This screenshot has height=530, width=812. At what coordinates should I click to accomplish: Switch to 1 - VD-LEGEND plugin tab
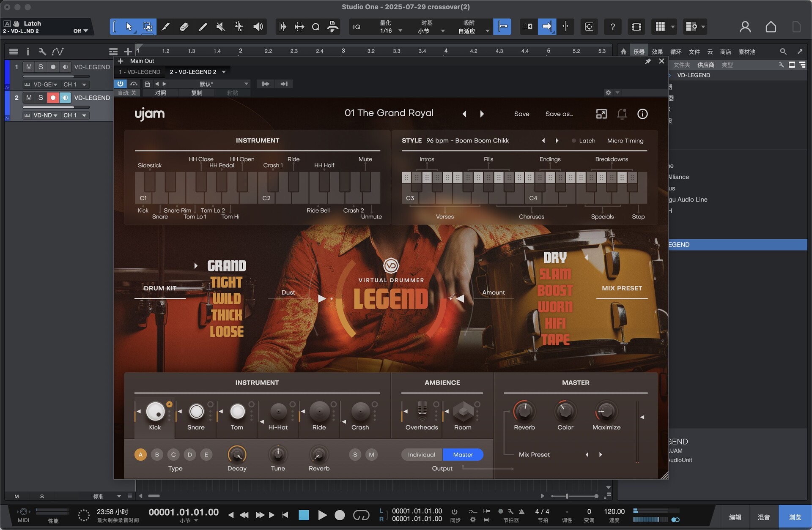[x=140, y=72]
